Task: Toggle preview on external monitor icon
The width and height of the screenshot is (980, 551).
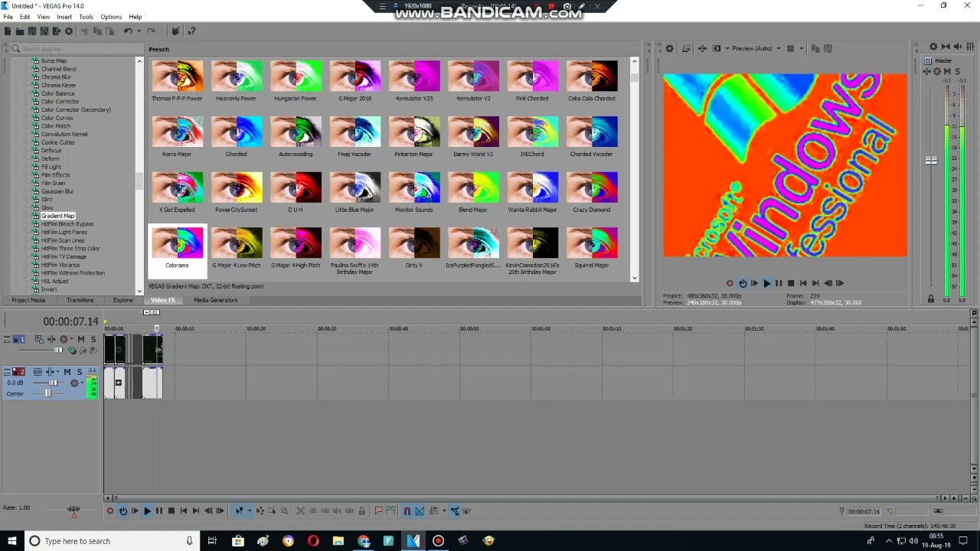Action: [686, 48]
